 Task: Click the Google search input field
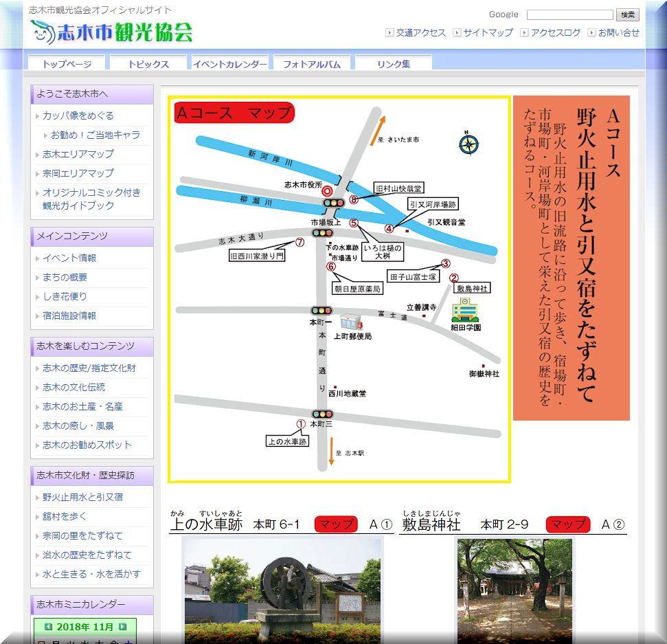569,15
